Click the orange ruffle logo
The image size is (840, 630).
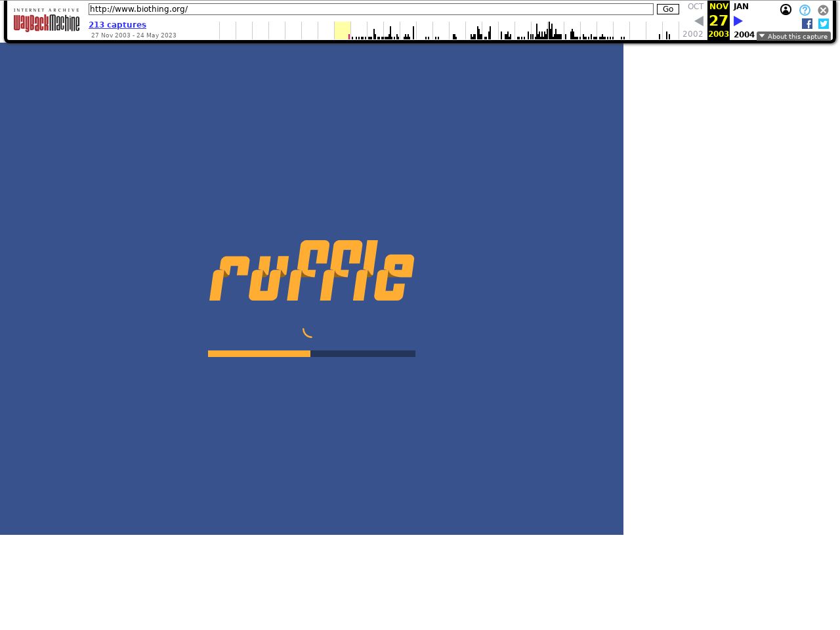tap(312, 271)
